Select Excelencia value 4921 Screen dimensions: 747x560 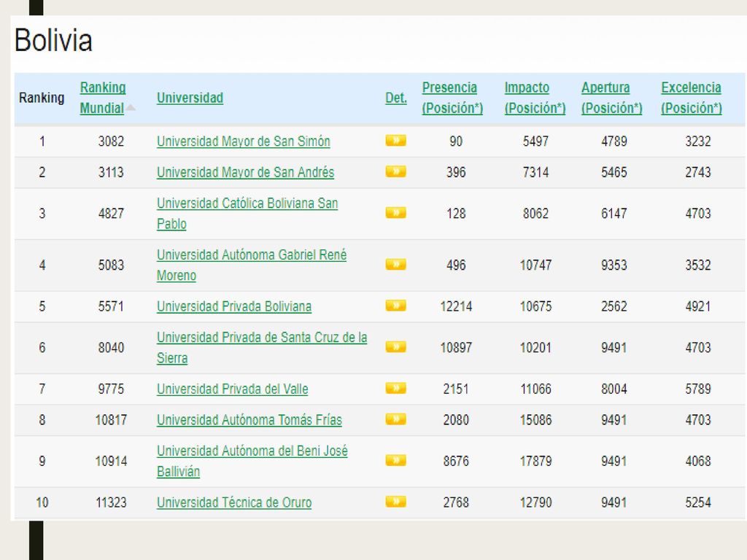(698, 306)
